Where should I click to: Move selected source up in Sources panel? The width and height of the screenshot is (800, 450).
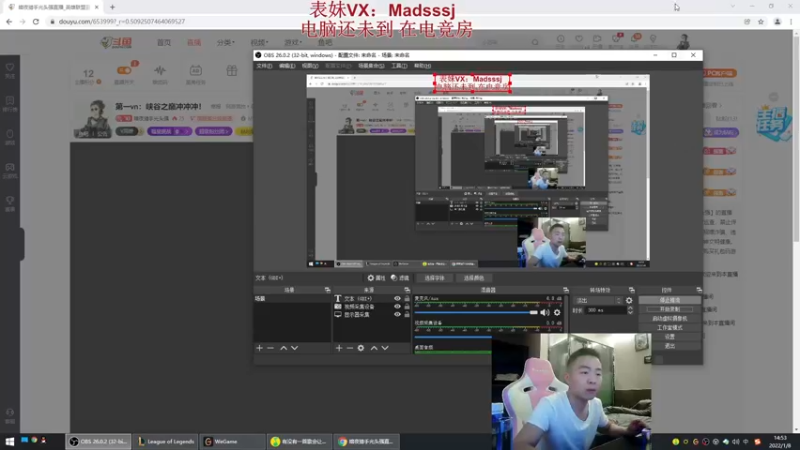374,348
